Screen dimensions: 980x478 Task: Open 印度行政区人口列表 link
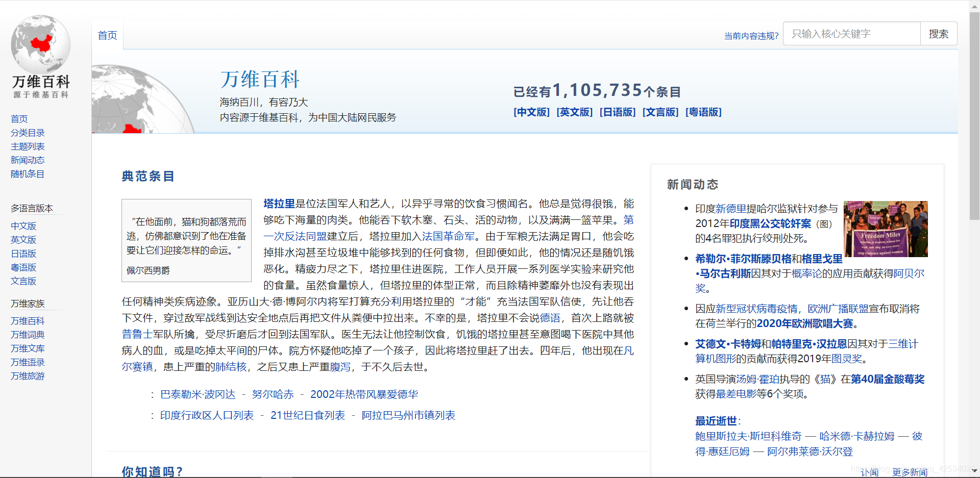point(207,415)
